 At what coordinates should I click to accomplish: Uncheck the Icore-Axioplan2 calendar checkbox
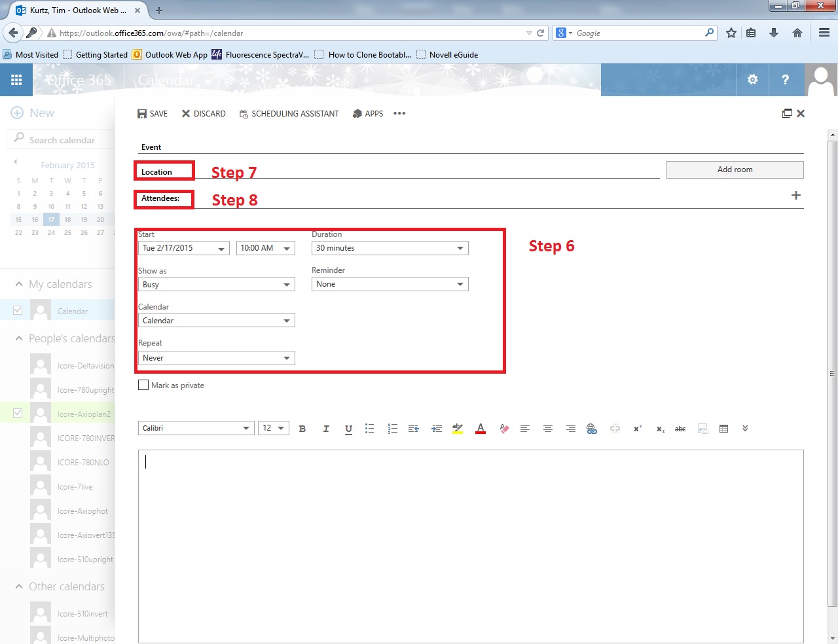tap(18, 413)
